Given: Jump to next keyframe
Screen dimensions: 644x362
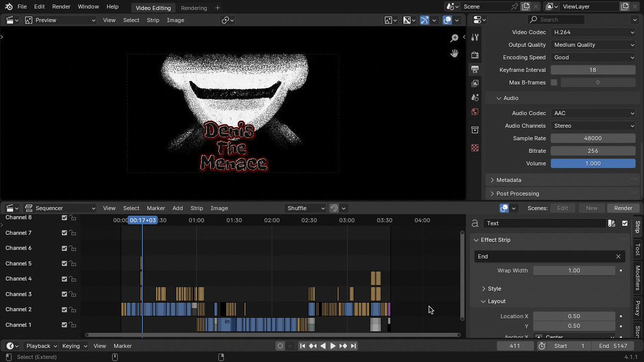Looking at the screenshot, I should click(343, 346).
